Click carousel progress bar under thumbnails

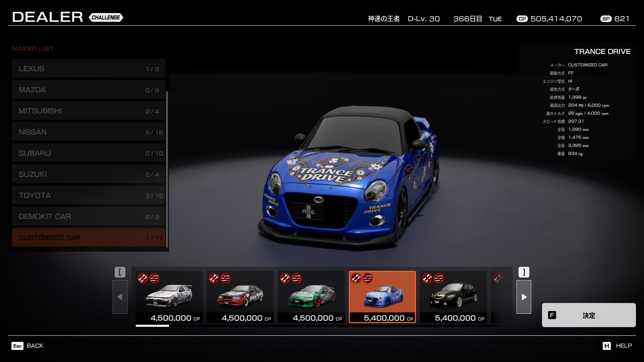click(152, 325)
